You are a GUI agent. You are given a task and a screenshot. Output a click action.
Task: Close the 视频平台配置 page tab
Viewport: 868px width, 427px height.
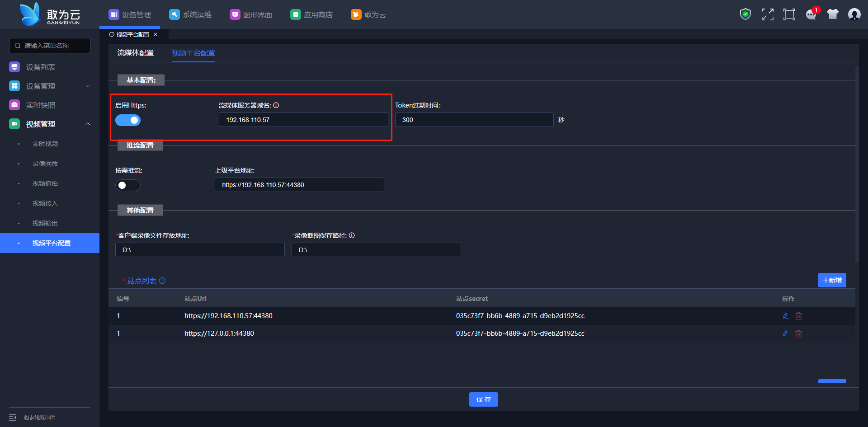pos(156,34)
